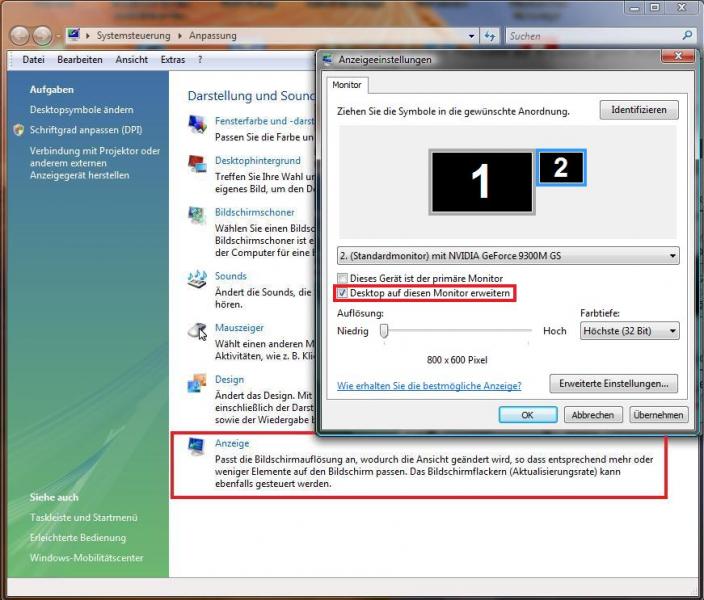Viewport: 704px width, 600px height.
Task: Click Systemsteuerung in the address bar
Action: 133,35
